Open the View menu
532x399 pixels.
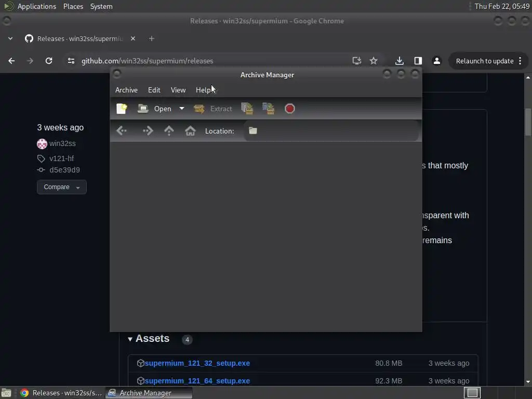178,90
